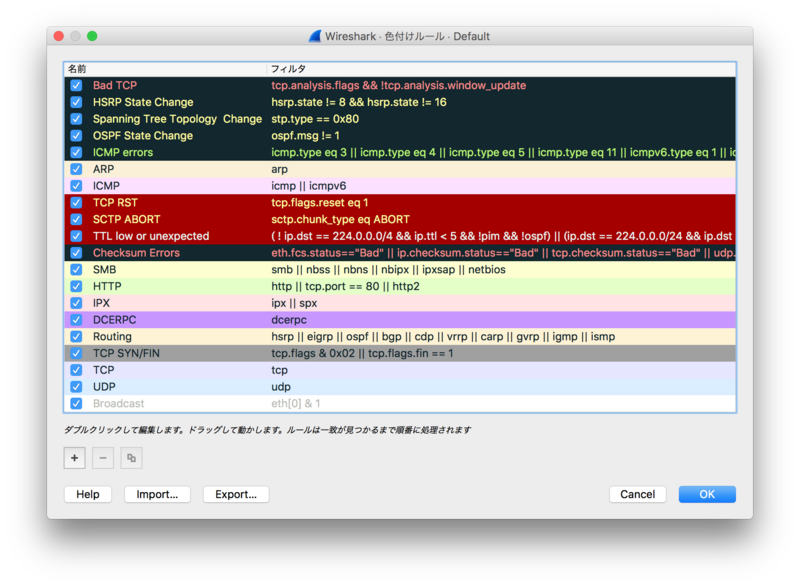Disable the Spanning Tree Topology Change checkbox
The height and width of the screenshot is (586, 800).
(76, 119)
